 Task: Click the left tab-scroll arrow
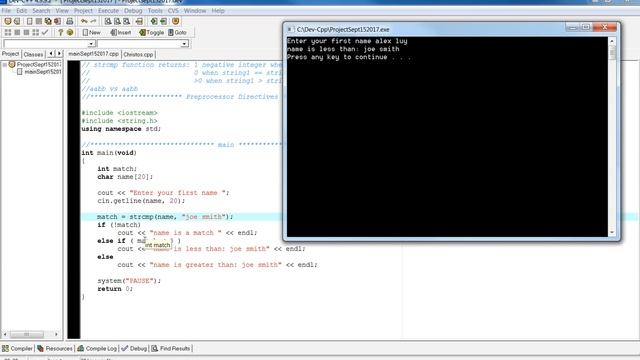click(x=51, y=54)
